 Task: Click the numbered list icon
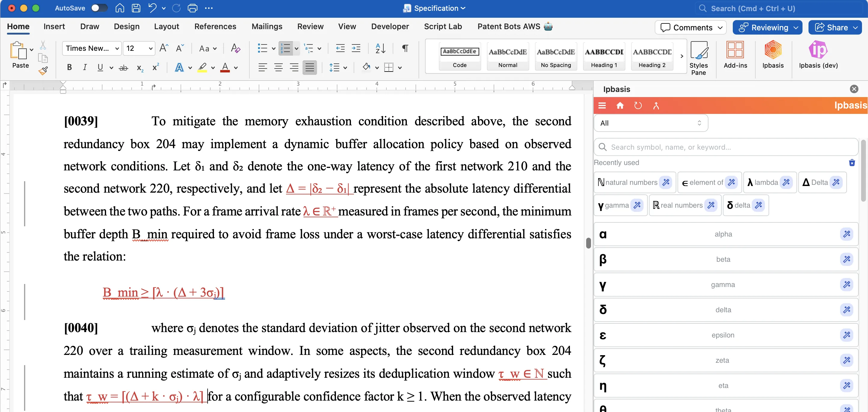(286, 48)
